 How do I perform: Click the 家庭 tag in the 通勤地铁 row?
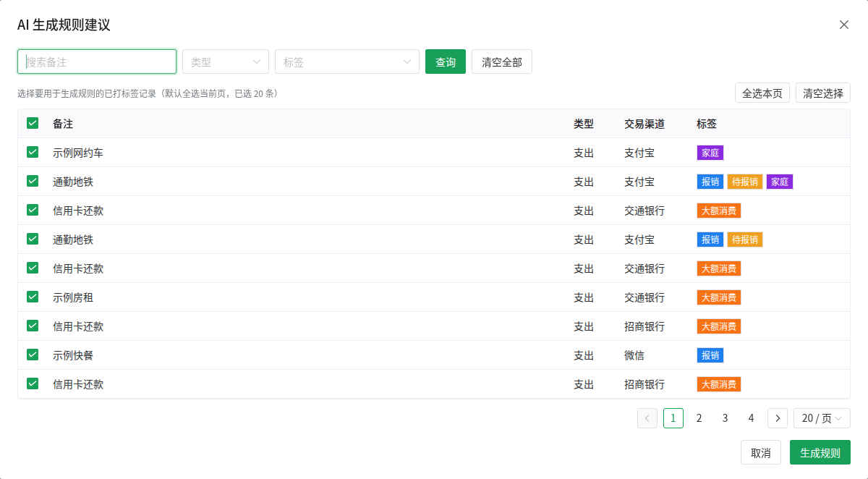[780, 182]
